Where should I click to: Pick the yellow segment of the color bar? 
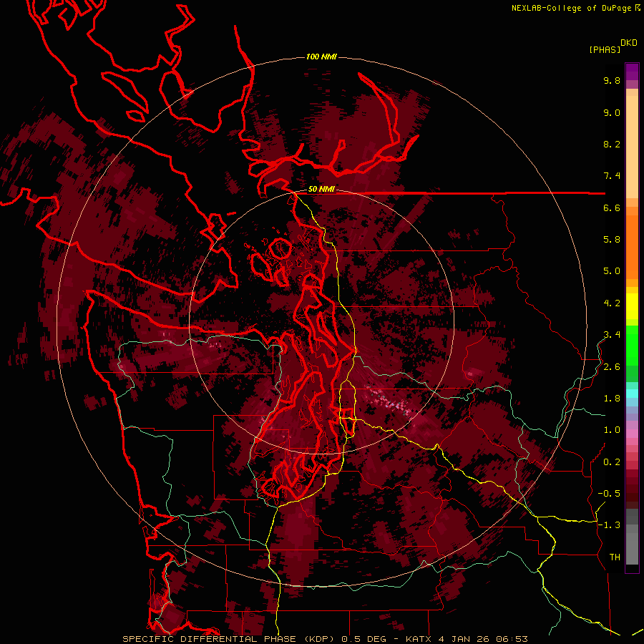632,306
